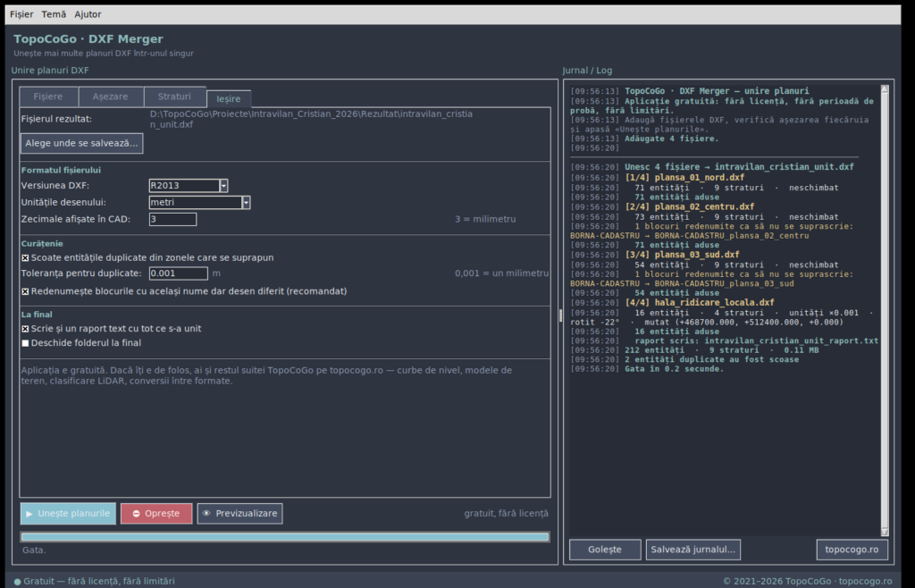The image size is (915, 588).
Task: Open the Fișier menu
Action: pos(21,14)
